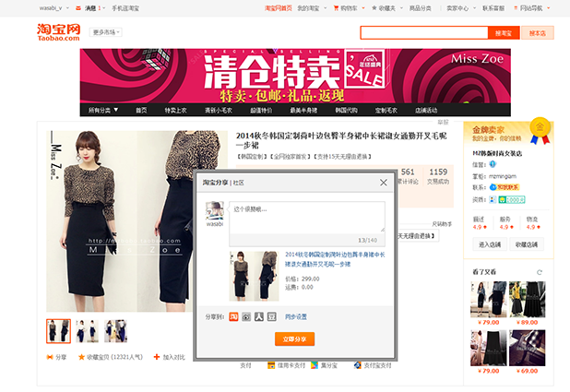
Task: Toggle the Taobao share target icon
Action: 233,316
